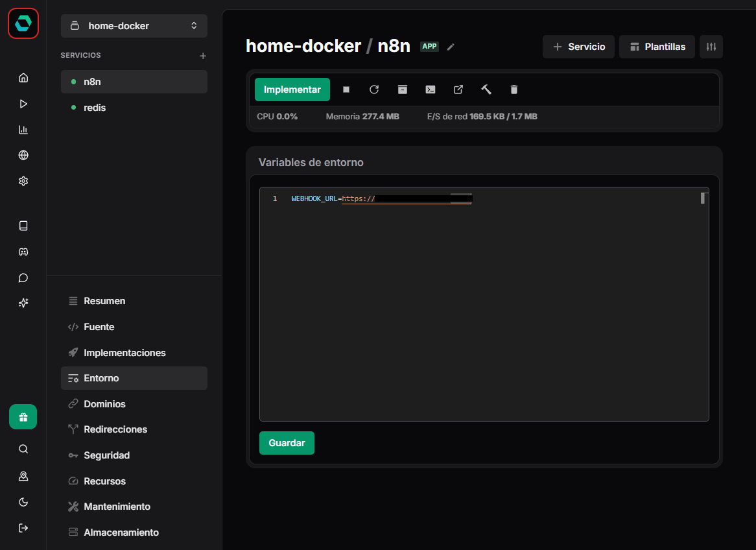Viewport: 756px width, 550px height.
Task: Click the Implementar button
Action: point(292,90)
